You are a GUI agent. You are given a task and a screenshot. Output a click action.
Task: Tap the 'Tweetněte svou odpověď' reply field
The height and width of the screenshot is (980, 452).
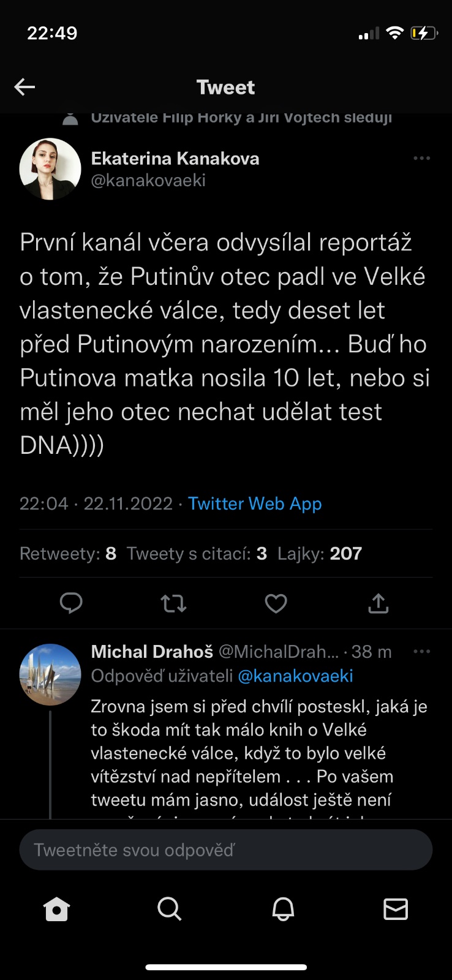click(x=226, y=850)
